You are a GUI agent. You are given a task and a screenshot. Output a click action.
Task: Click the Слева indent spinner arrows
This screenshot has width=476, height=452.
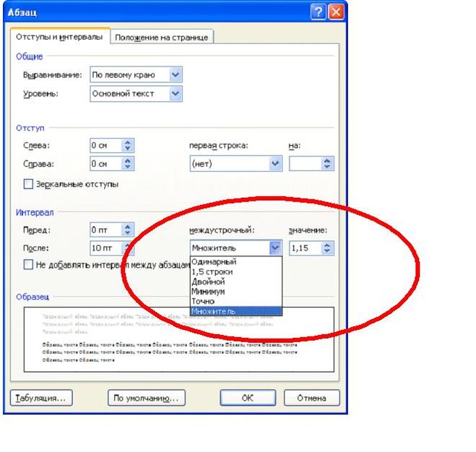(x=129, y=145)
